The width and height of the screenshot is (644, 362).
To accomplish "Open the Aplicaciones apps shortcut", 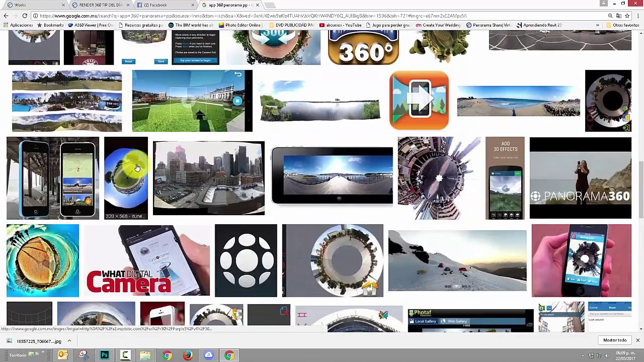I will [18, 25].
